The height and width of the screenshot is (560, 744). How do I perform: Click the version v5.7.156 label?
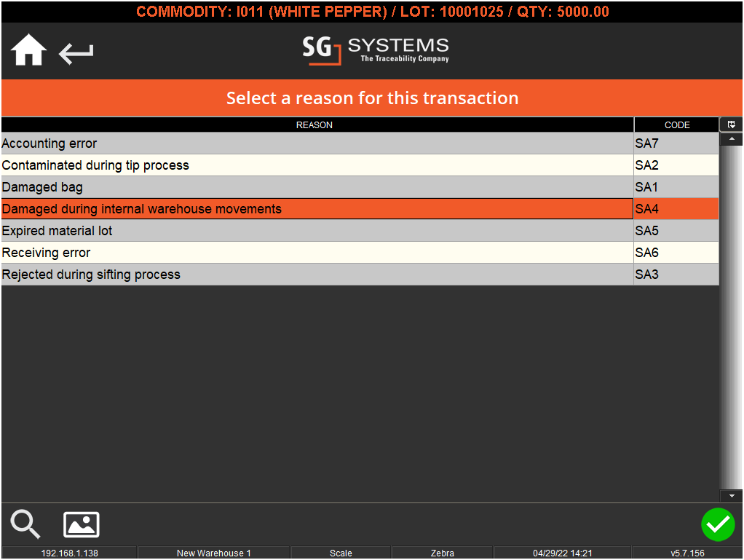point(687,553)
